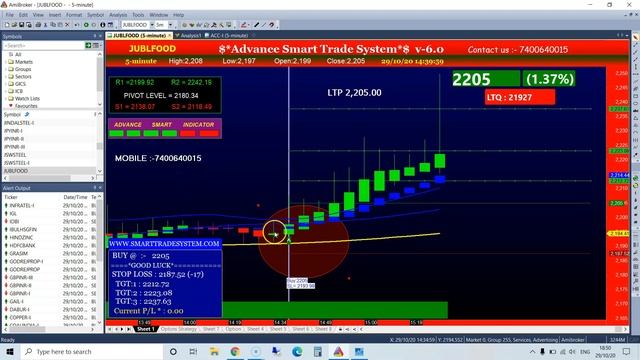Close the JUBLFOOD (5-minute) tab
This screenshot has width=640, height=360.
click(169, 36)
